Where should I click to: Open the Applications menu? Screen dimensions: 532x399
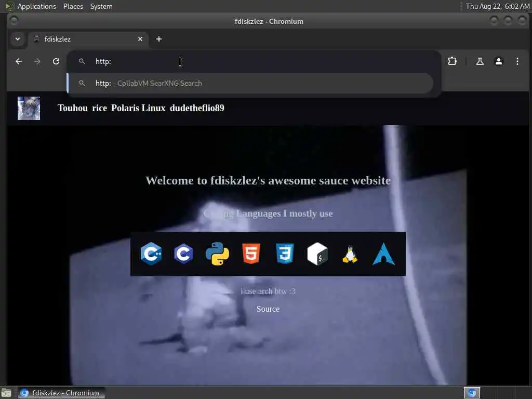pyautogui.click(x=37, y=6)
